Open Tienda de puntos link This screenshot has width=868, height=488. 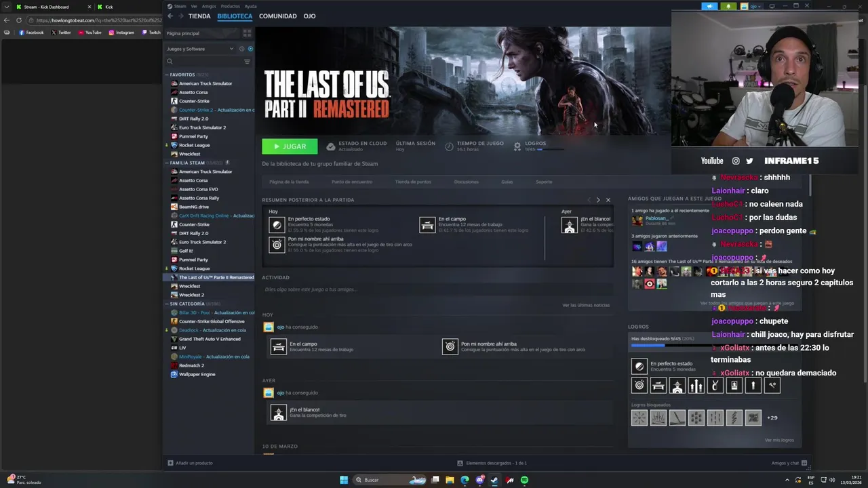pyautogui.click(x=413, y=182)
